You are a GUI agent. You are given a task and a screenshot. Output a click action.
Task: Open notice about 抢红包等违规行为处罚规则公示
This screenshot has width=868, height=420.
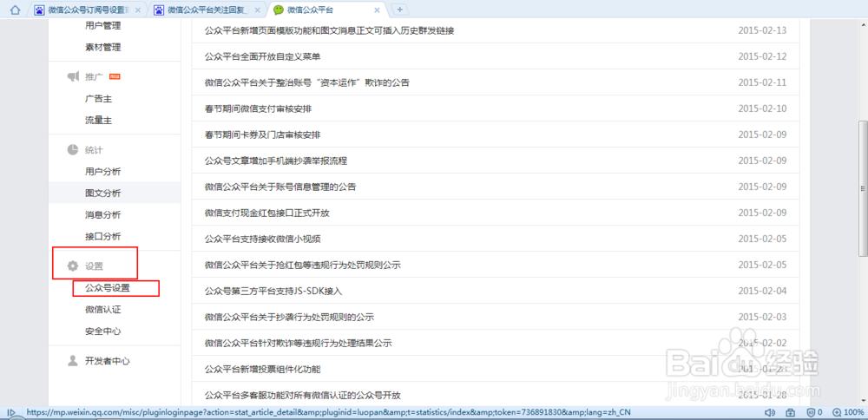(x=302, y=265)
